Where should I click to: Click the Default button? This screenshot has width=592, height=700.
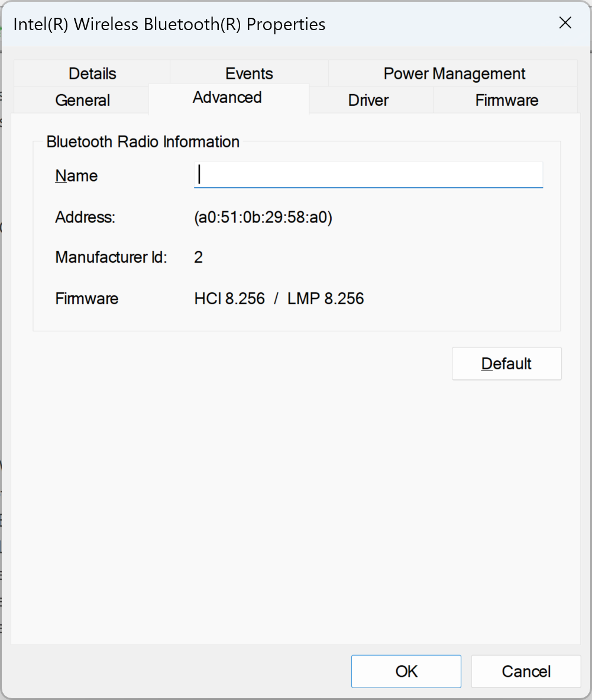pos(506,364)
